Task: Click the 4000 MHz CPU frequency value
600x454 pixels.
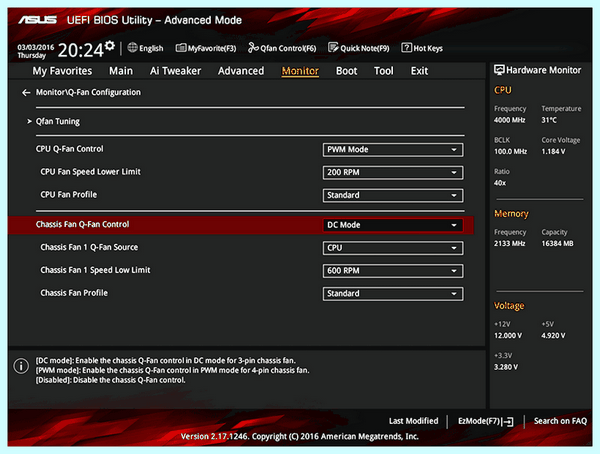Action: click(x=509, y=120)
